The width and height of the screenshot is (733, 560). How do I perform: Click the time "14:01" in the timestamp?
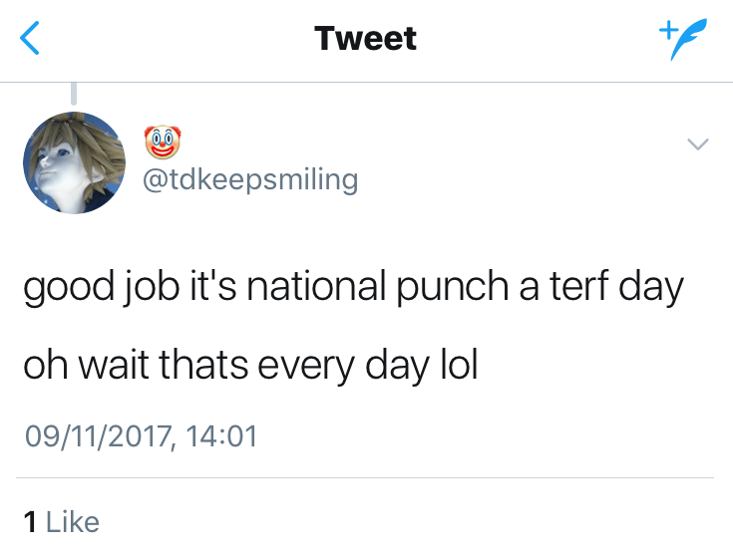click(x=223, y=436)
